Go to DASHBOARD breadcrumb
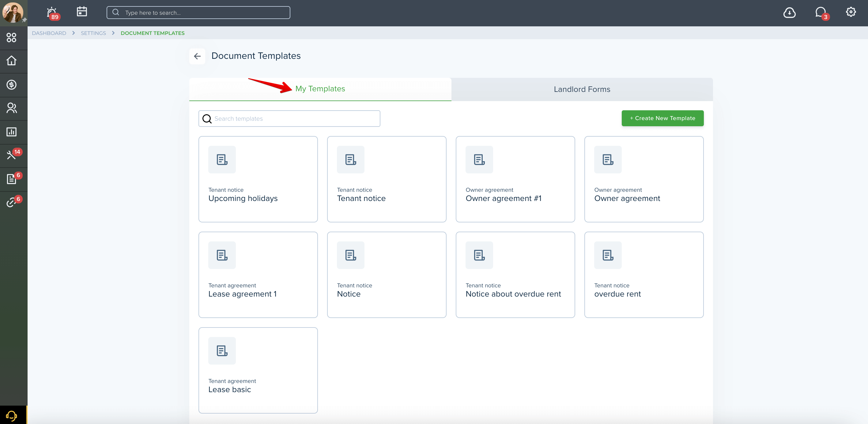868x424 pixels. [49, 33]
